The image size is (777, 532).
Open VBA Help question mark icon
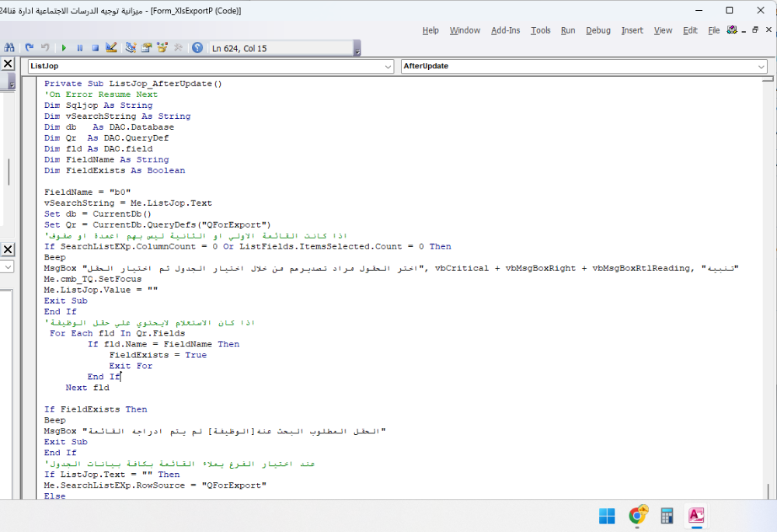tap(197, 47)
